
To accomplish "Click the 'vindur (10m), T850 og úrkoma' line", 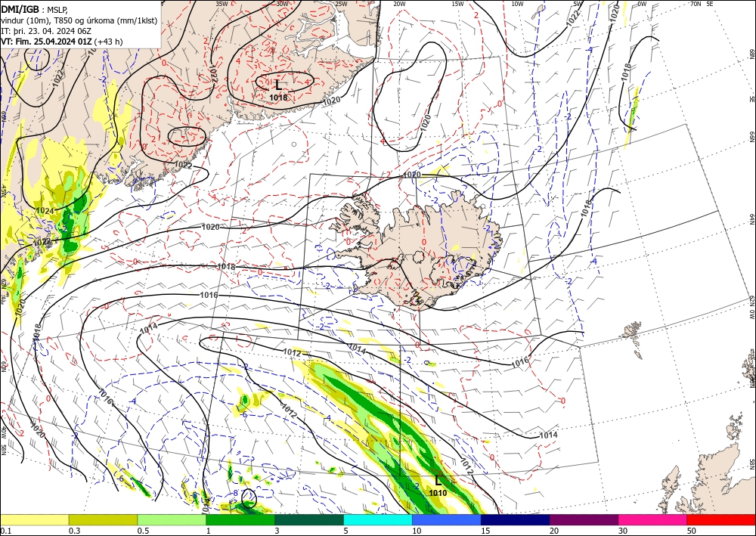I will 79,20.
